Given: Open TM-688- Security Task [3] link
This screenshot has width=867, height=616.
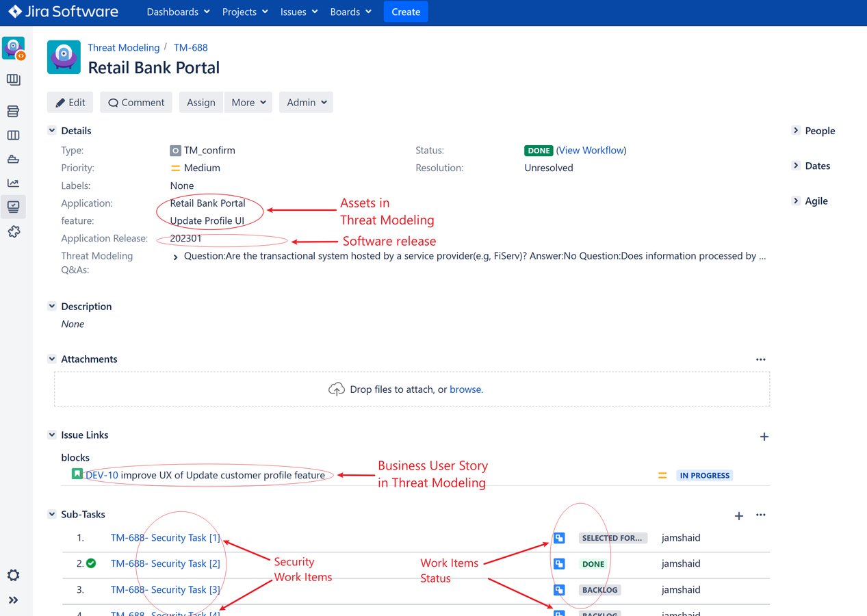Looking at the screenshot, I should tap(166, 590).
